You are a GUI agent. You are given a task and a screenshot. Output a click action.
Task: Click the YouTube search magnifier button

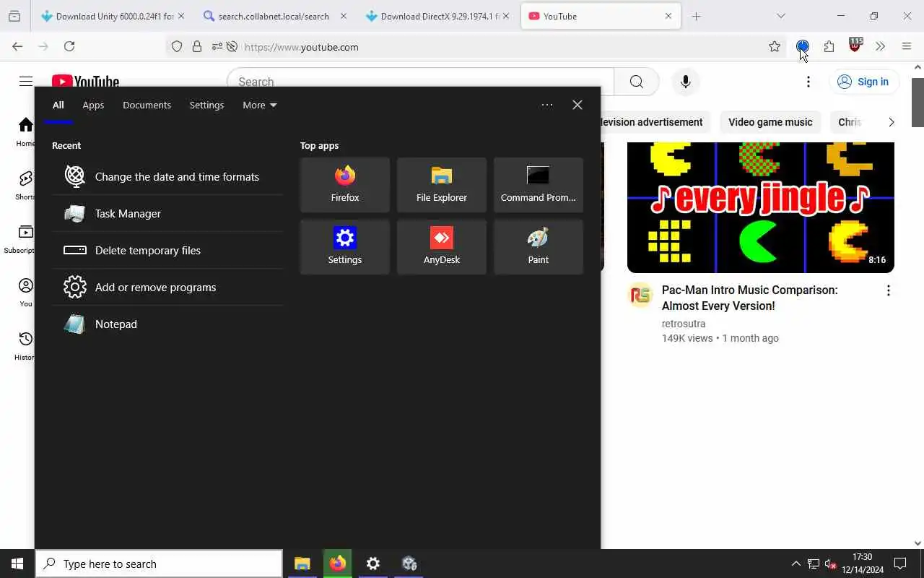click(637, 82)
